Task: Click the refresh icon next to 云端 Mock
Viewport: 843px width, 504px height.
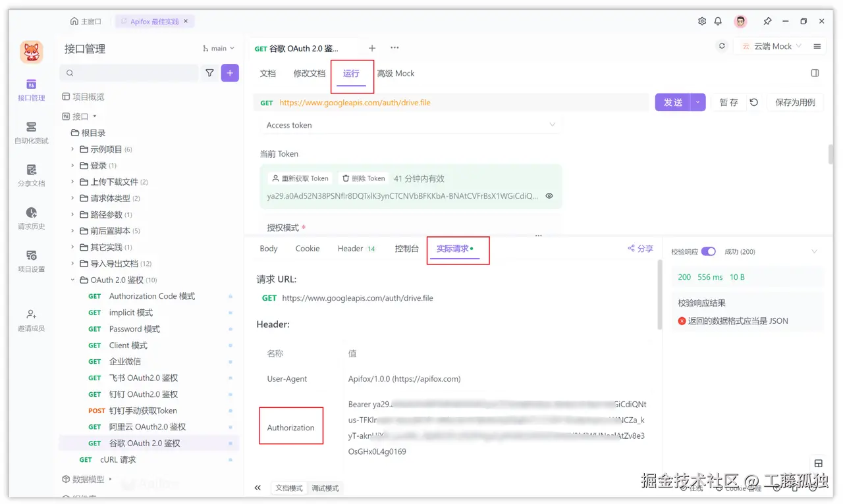Action: (722, 46)
